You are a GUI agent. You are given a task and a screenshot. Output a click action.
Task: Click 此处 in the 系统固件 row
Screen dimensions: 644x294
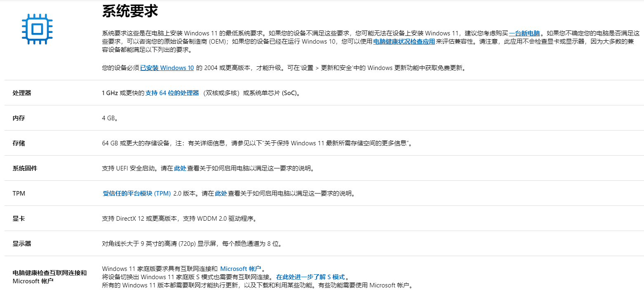pos(180,168)
